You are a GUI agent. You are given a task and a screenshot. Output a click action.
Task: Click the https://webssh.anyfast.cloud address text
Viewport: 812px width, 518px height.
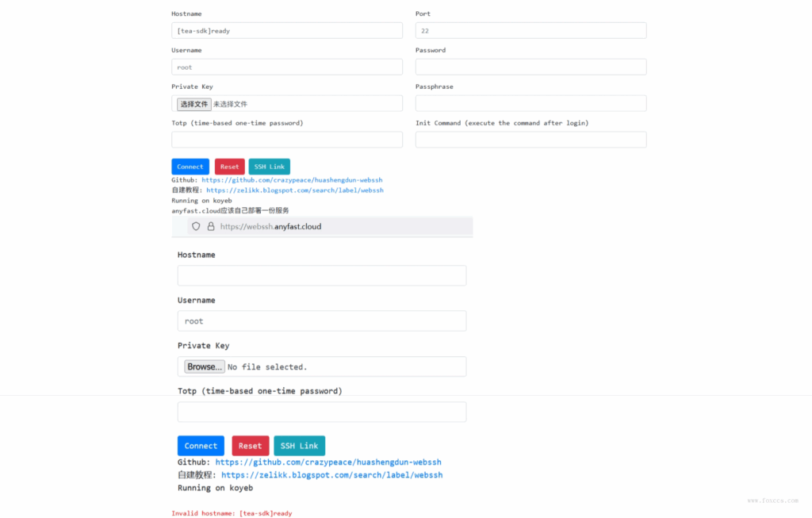pyautogui.click(x=271, y=226)
